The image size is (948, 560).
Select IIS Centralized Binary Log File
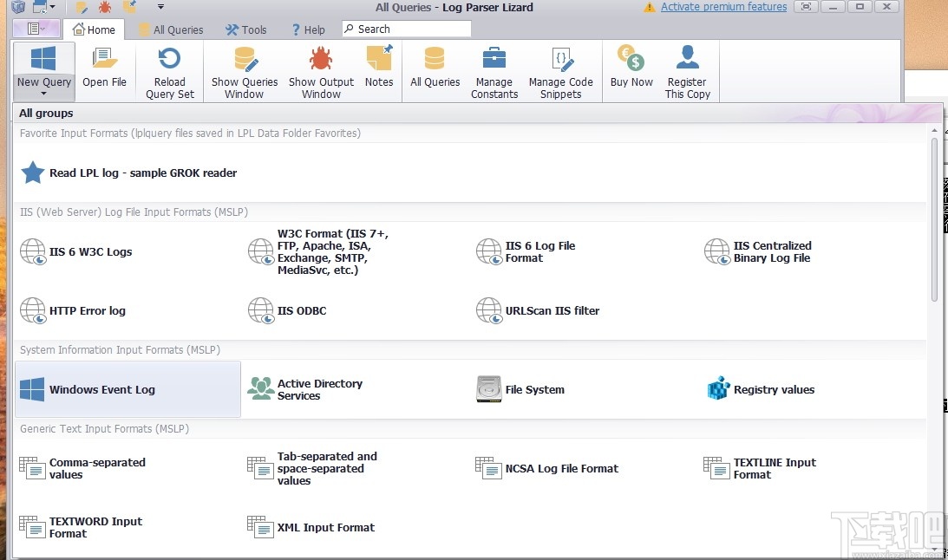pos(812,252)
